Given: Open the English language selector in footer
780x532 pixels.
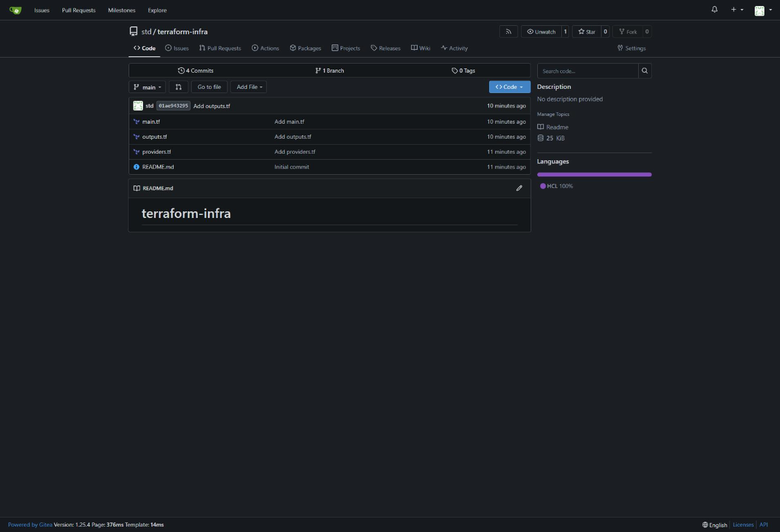Looking at the screenshot, I should coord(714,525).
